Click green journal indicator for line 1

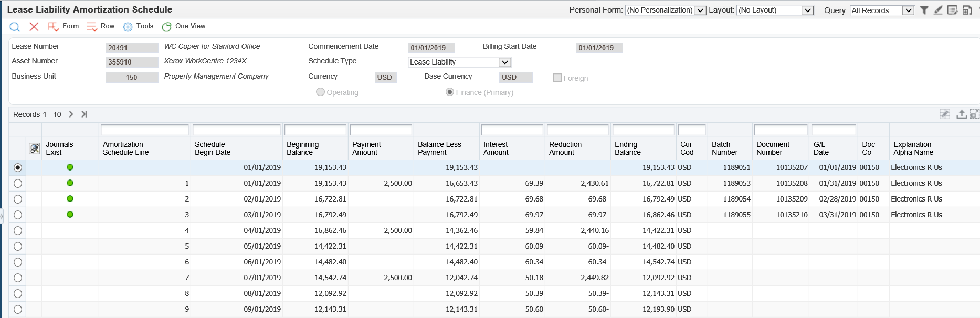click(70, 183)
